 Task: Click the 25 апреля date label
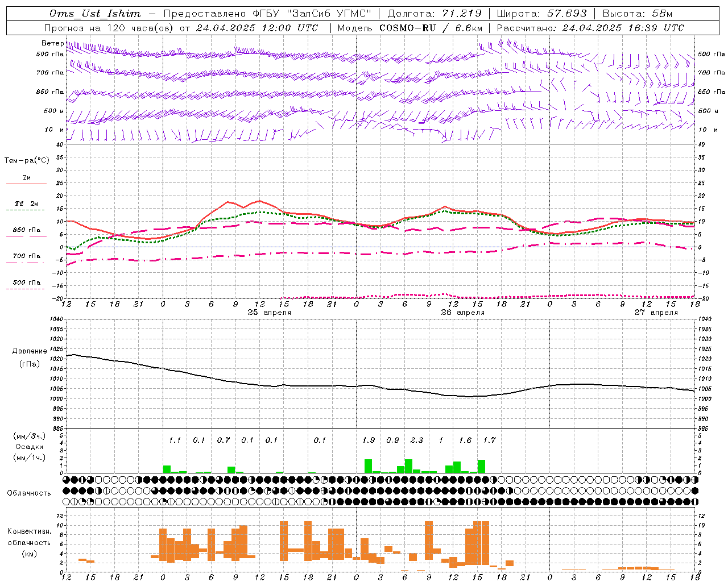(x=269, y=313)
